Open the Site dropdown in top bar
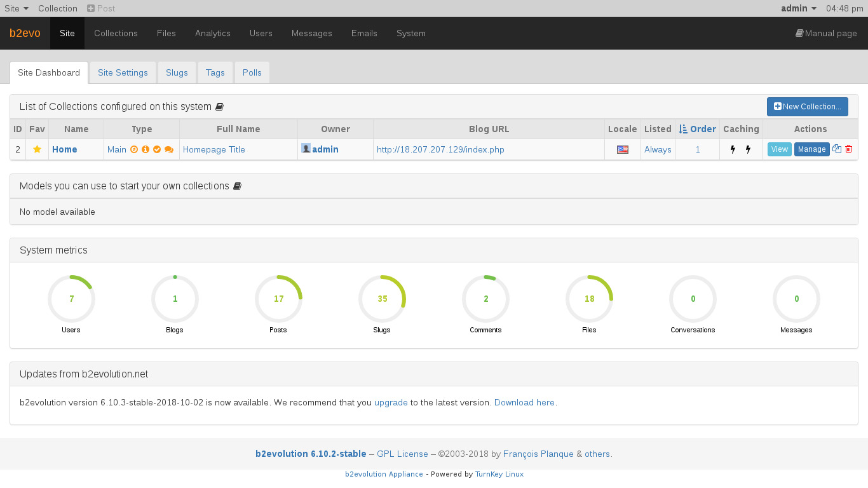The width and height of the screenshot is (868, 488). pos(17,8)
